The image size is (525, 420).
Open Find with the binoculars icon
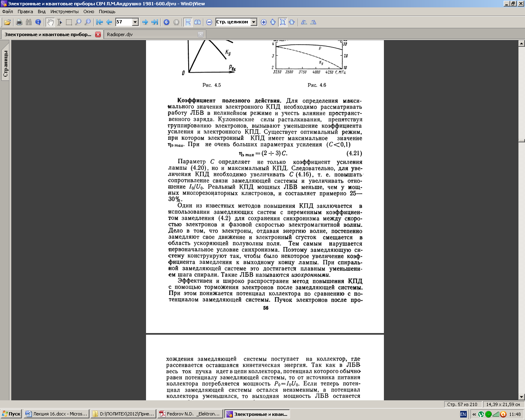(x=29, y=22)
